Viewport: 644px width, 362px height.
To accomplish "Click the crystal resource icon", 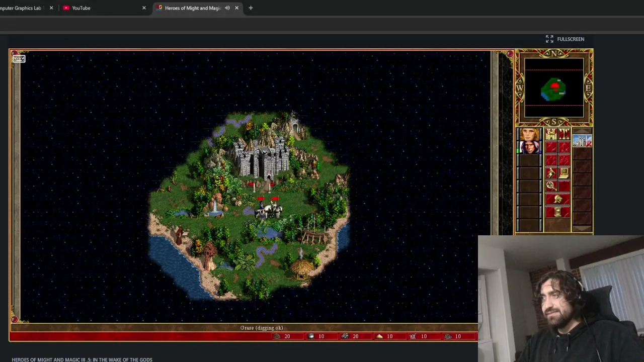I will pyautogui.click(x=413, y=336).
